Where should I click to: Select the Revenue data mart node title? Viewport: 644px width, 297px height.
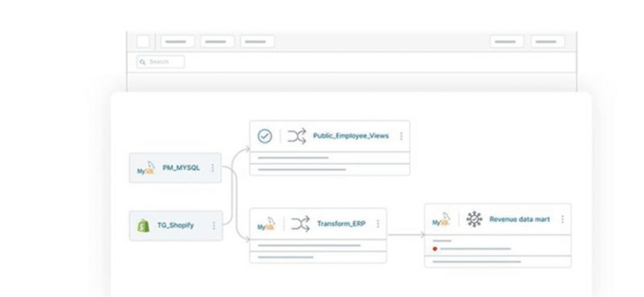519,219
